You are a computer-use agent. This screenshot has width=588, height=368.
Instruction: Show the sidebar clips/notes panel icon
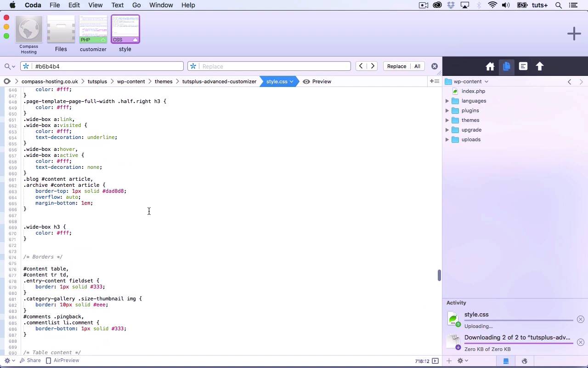click(523, 67)
